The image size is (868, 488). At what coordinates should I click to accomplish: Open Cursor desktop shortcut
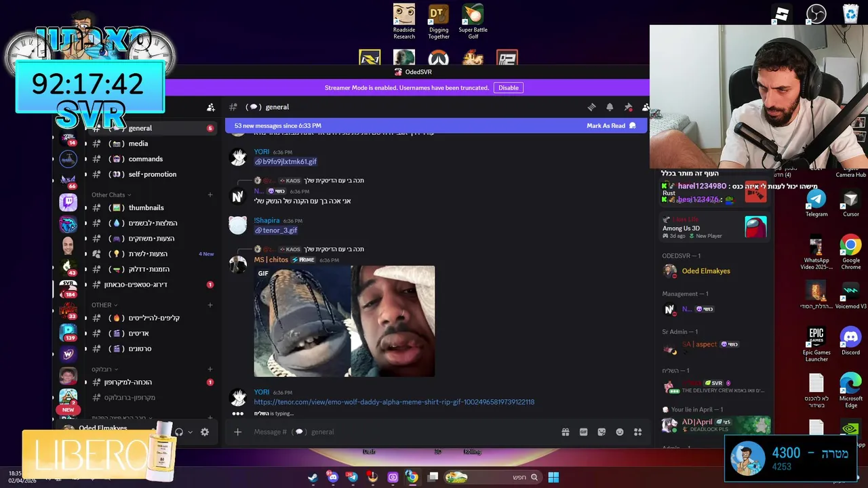click(x=851, y=203)
